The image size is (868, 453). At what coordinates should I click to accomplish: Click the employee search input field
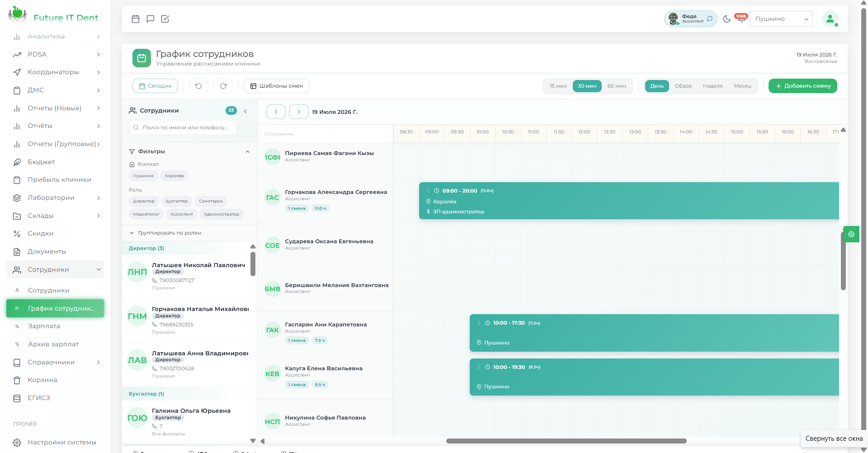click(x=183, y=127)
